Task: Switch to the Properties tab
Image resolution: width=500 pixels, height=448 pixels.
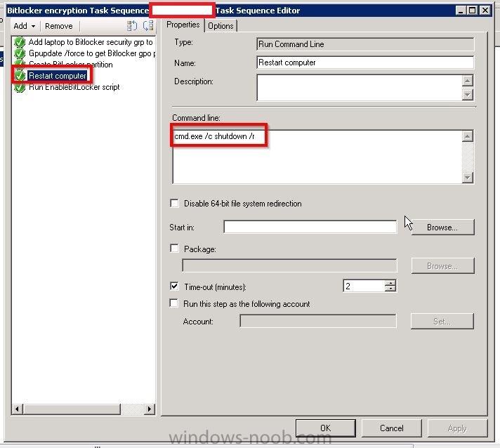Action: [x=183, y=25]
